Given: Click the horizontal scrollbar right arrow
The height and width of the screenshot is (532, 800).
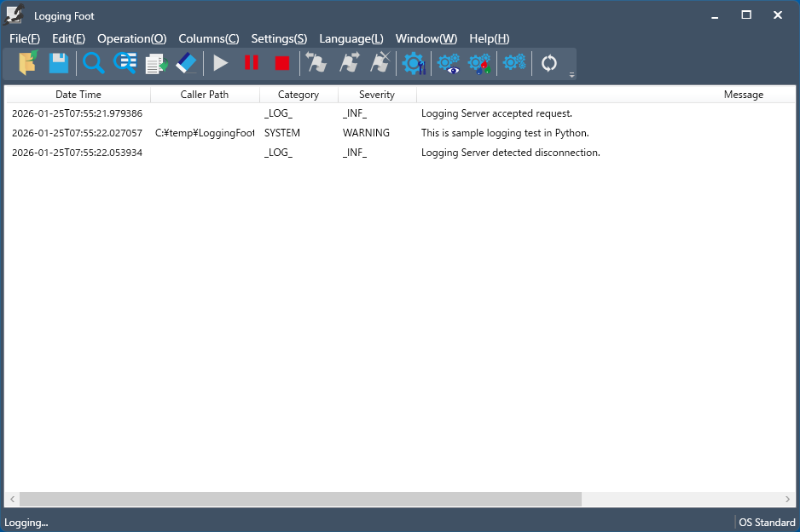Looking at the screenshot, I should 788,499.
